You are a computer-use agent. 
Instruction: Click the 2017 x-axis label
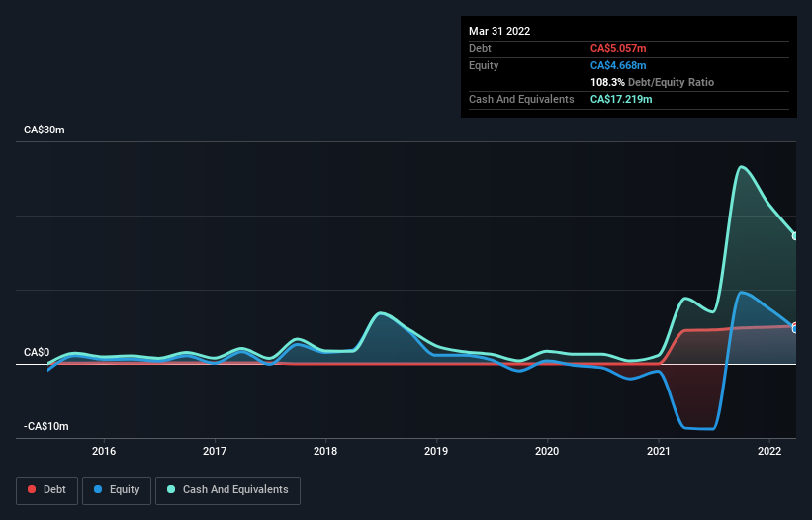point(215,451)
